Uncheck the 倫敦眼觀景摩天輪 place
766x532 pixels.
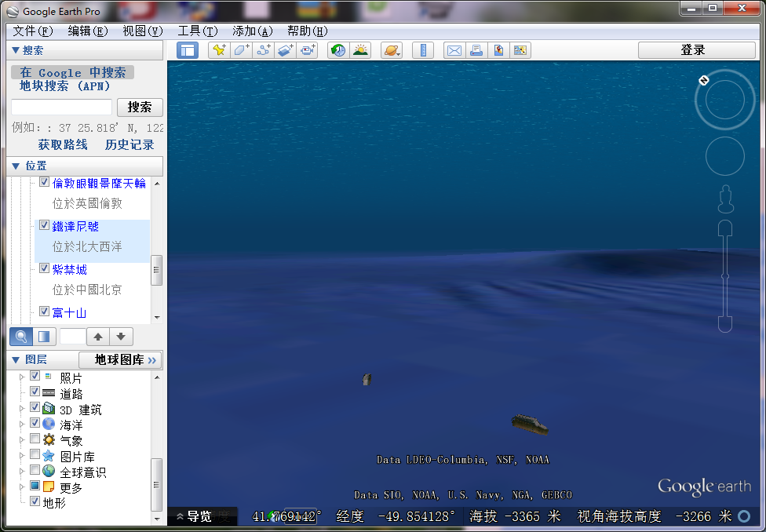coord(45,182)
